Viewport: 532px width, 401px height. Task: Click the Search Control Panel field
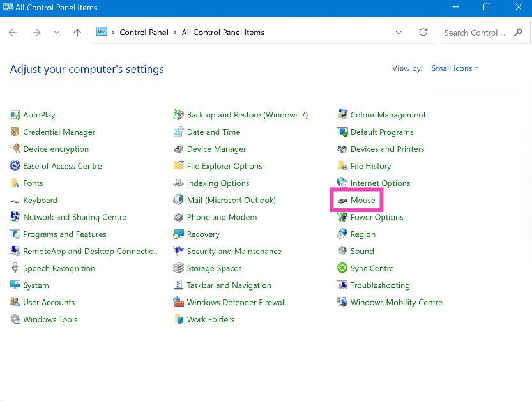(x=476, y=33)
